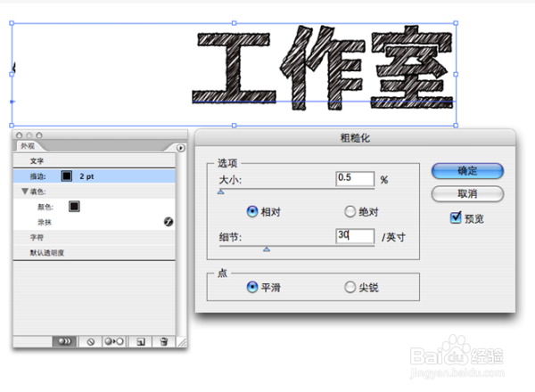Click the reduce to basic appearance icon

click(114, 341)
